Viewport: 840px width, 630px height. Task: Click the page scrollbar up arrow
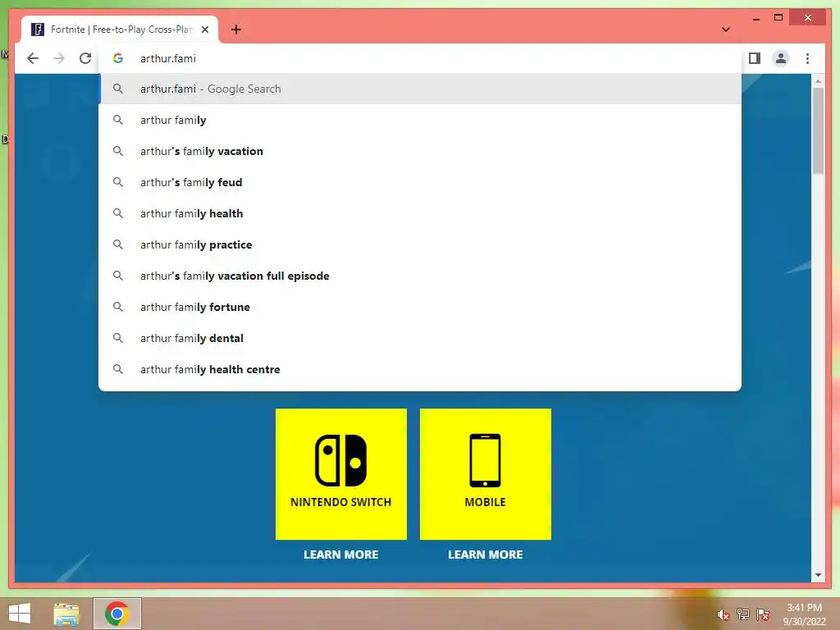818,81
